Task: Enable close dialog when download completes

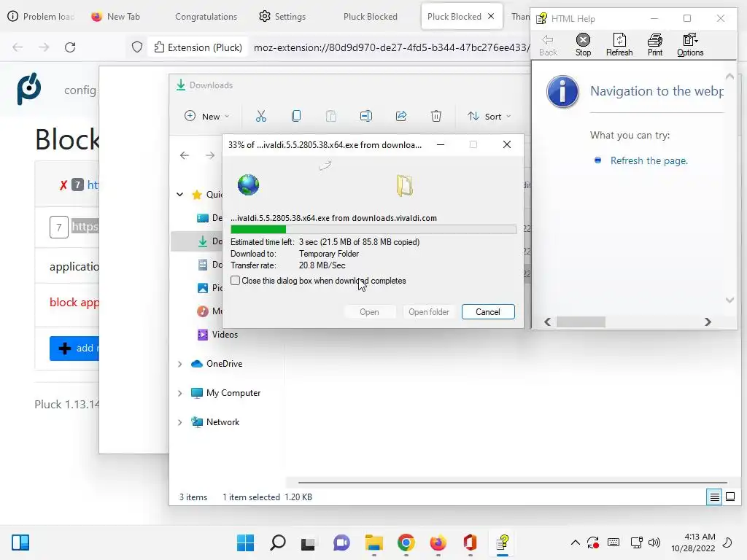Action: coord(236,281)
